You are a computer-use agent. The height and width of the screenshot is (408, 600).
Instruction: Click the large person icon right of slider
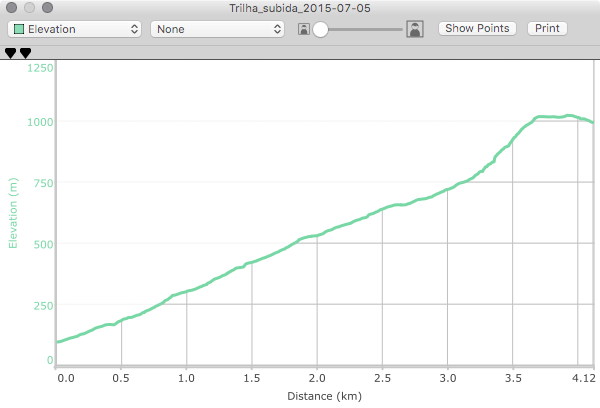[415, 29]
